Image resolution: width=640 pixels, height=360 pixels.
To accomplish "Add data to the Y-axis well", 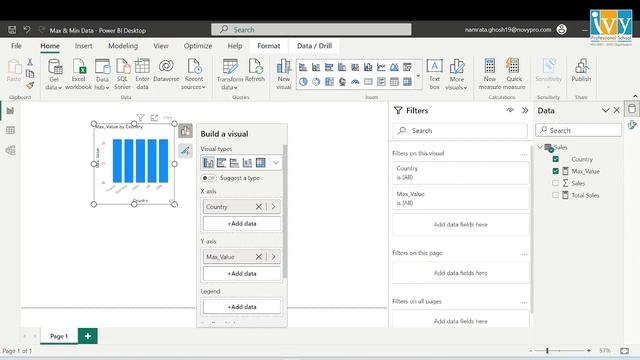I will 242,273.
